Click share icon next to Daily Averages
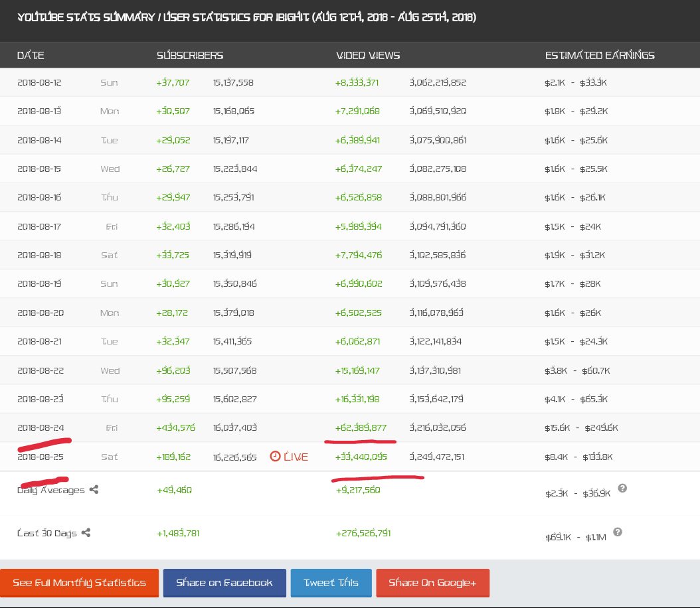Image resolution: width=700 pixels, height=608 pixels. click(x=94, y=489)
